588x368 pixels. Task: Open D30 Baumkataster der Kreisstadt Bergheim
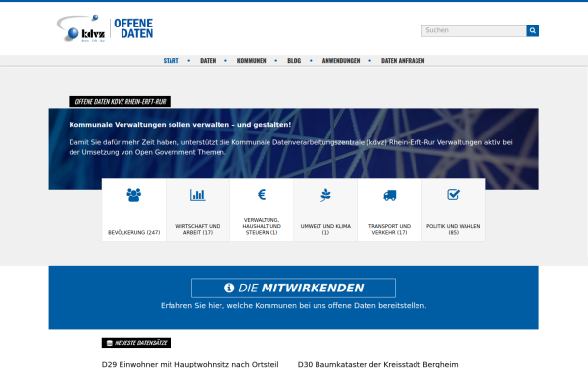[x=377, y=364]
